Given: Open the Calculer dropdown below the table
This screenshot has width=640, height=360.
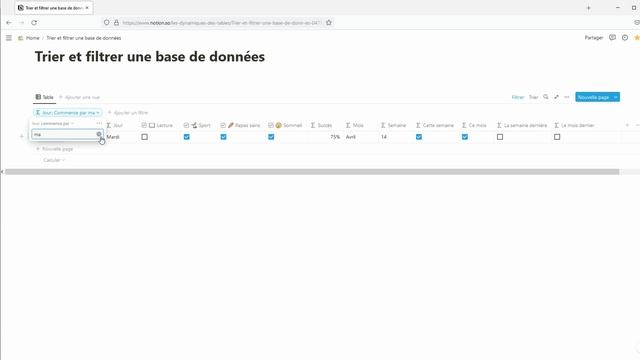Looking at the screenshot, I should pos(54,160).
